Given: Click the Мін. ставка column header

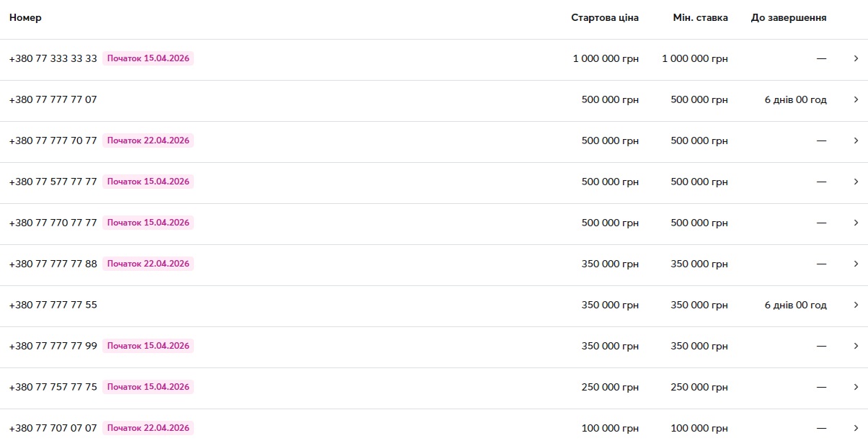Looking at the screenshot, I should click(x=700, y=18).
